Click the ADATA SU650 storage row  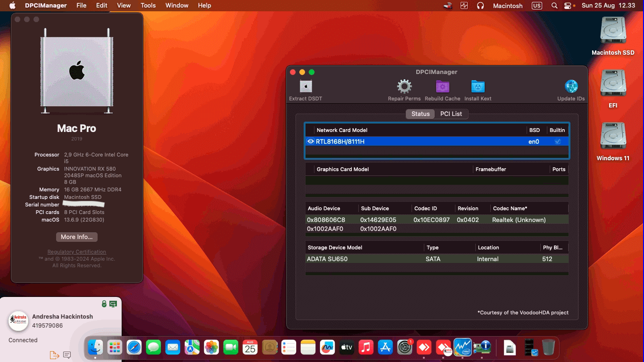click(x=437, y=259)
